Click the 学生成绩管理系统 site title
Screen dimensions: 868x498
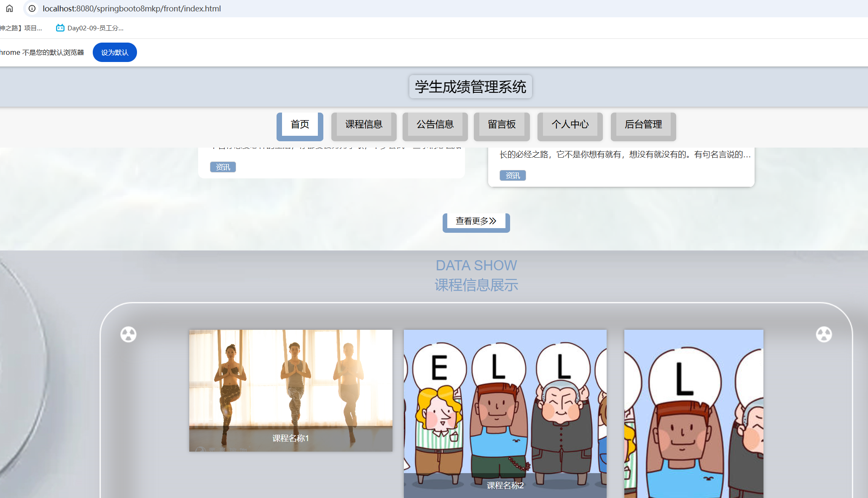tap(470, 87)
